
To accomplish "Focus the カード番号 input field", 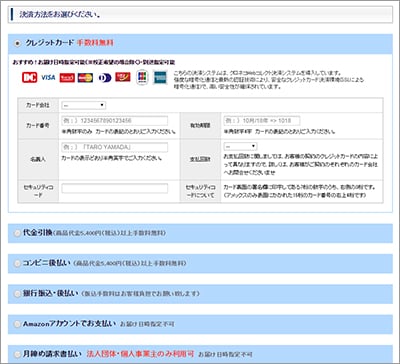I will (115, 121).
